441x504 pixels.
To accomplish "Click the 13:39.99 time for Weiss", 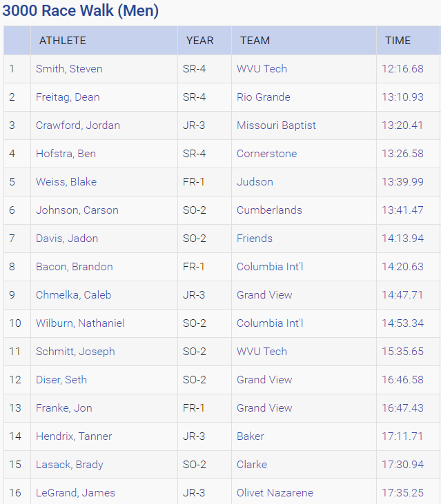I will [402, 182].
